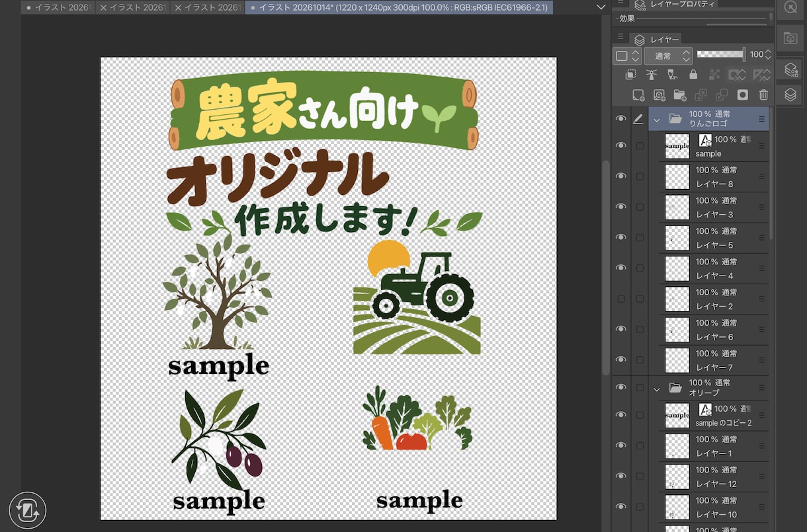Click the merge with layer below icon
This screenshot has width=807, height=532.
tap(722, 95)
